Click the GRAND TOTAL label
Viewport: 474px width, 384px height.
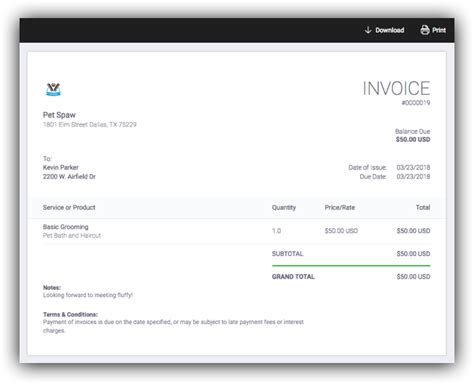coord(293,277)
